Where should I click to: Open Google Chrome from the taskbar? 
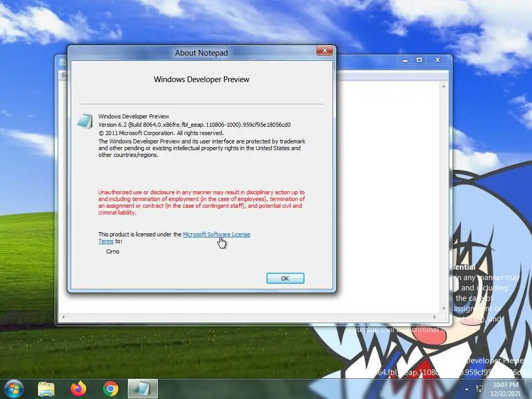111,389
